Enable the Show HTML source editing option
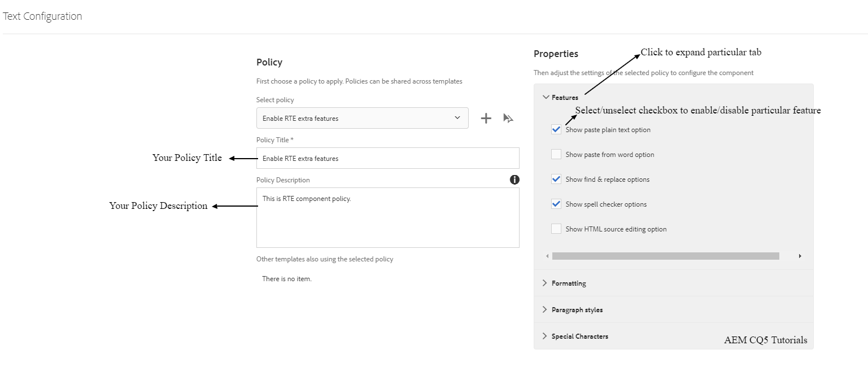The height and width of the screenshot is (376, 868). pyautogui.click(x=556, y=229)
